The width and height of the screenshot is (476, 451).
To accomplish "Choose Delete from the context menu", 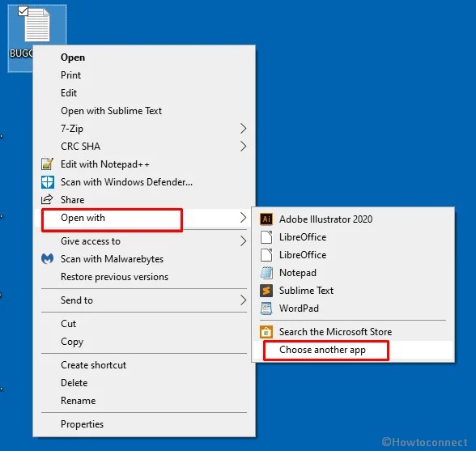I will [x=144, y=383].
